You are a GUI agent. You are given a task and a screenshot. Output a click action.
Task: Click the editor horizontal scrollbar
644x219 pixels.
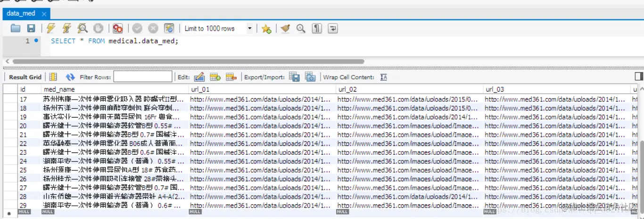tap(188, 61)
